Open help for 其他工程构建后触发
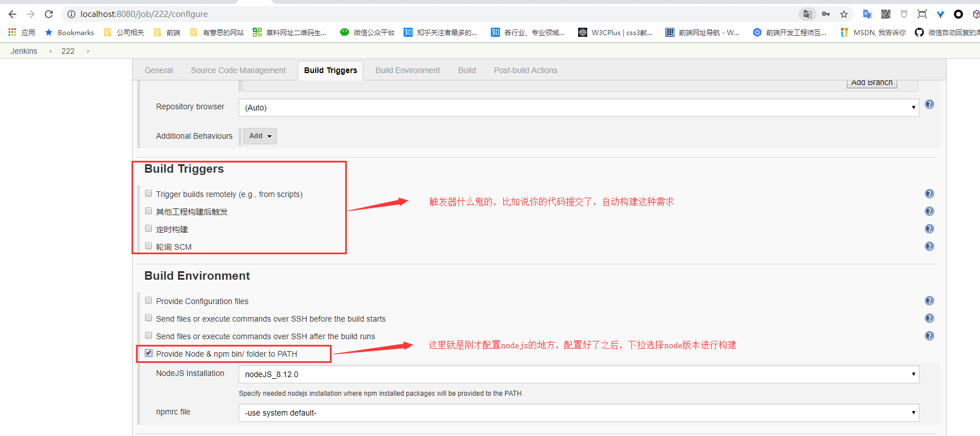 click(x=930, y=211)
